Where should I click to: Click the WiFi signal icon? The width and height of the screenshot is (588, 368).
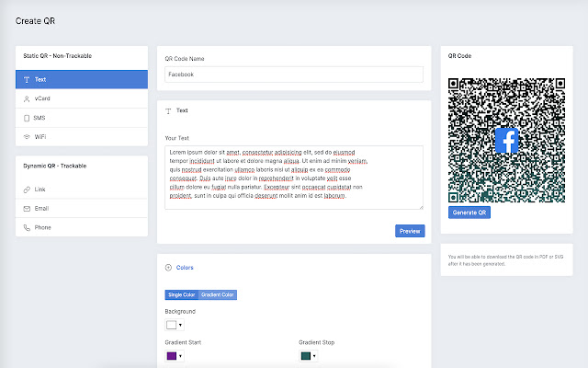(27, 137)
